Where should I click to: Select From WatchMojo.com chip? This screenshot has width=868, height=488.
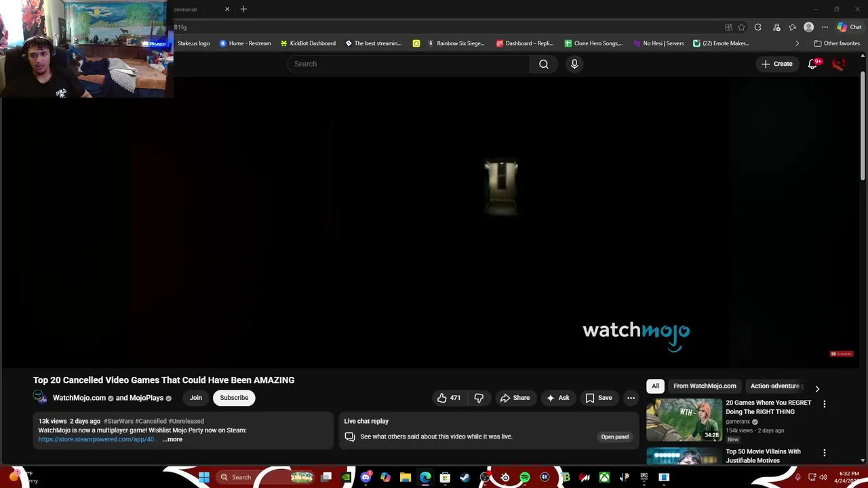[705, 386]
